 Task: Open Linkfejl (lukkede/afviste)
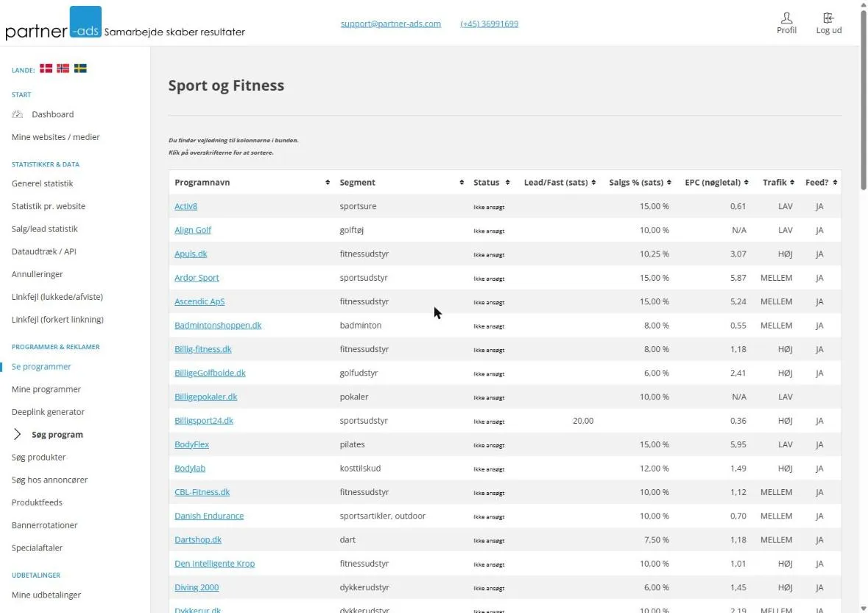(57, 297)
